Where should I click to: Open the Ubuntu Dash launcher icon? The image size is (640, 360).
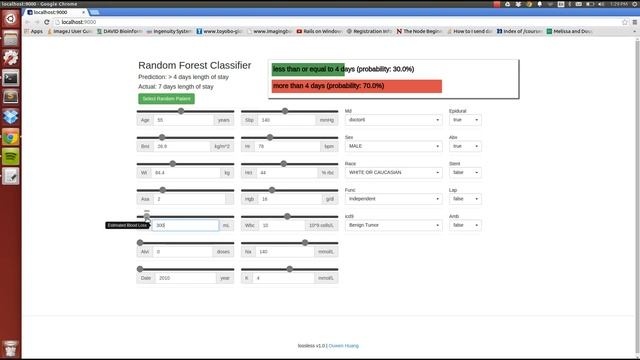point(11,19)
